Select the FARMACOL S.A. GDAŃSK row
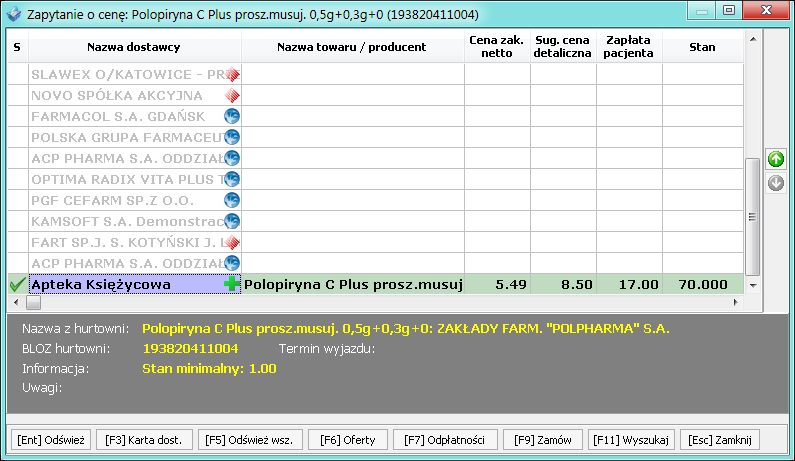 click(376, 116)
